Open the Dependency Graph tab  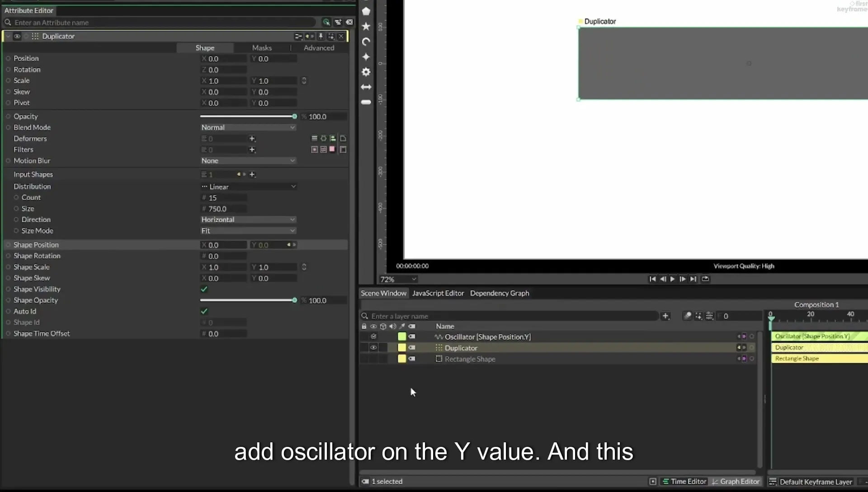[x=500, y=293]
